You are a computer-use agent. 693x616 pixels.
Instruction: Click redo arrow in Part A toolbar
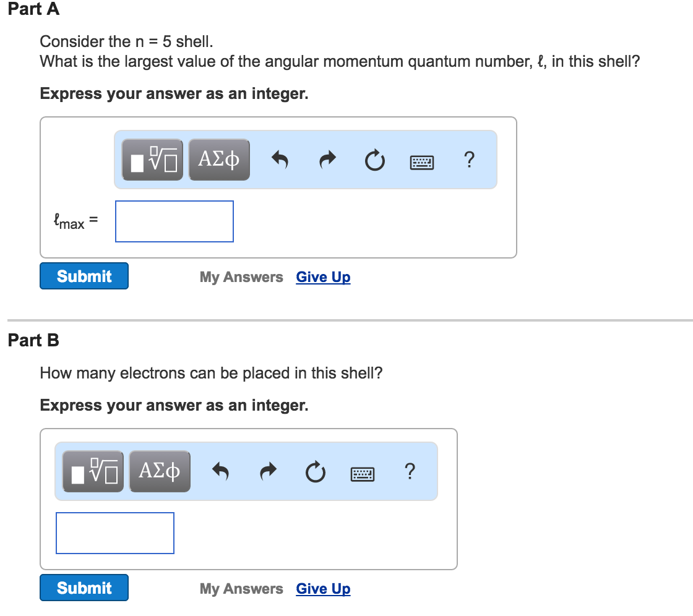click(327, 161)
